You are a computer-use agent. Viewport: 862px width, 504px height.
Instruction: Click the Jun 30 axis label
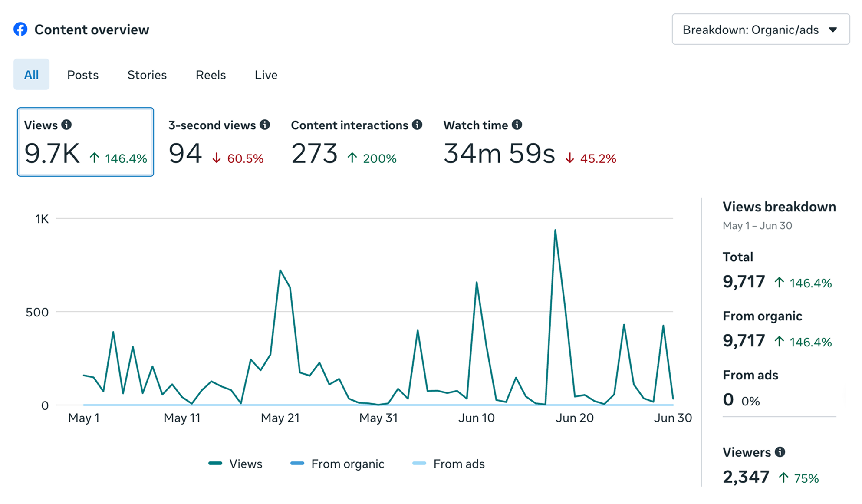click(673, 418)
